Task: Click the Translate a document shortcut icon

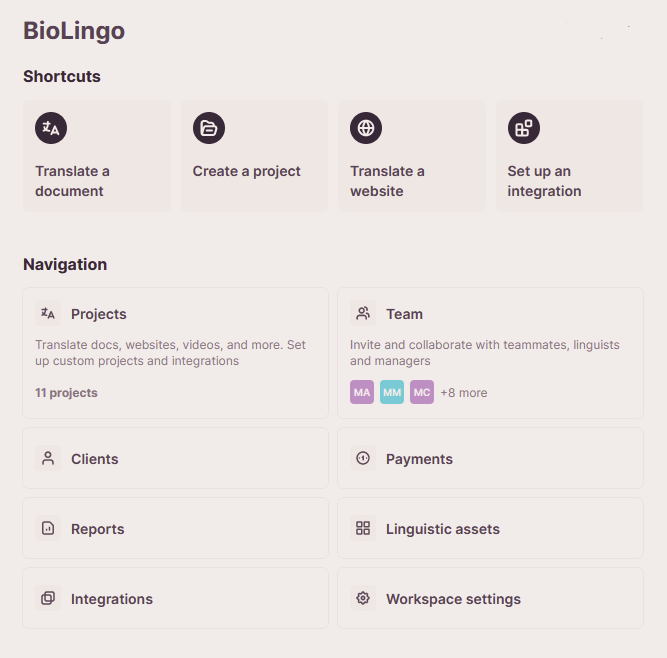Action: click(x=51, y=128)
